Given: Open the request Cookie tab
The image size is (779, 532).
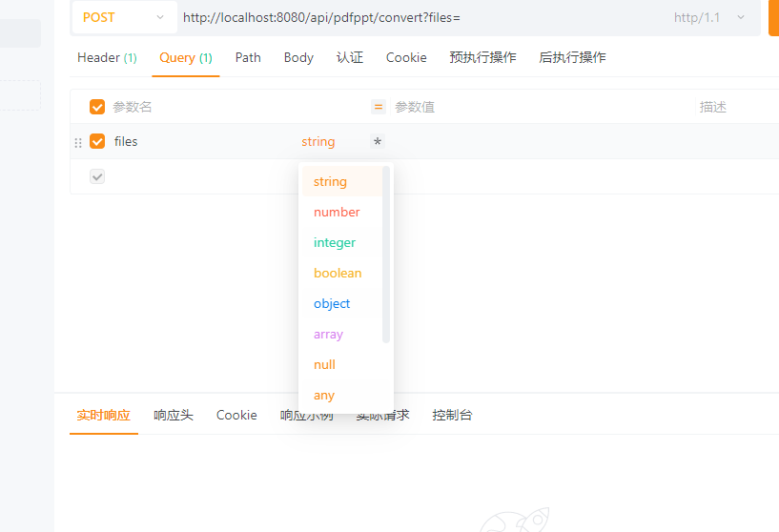Looking at the screenshot, I should click(x=406, y=57).
